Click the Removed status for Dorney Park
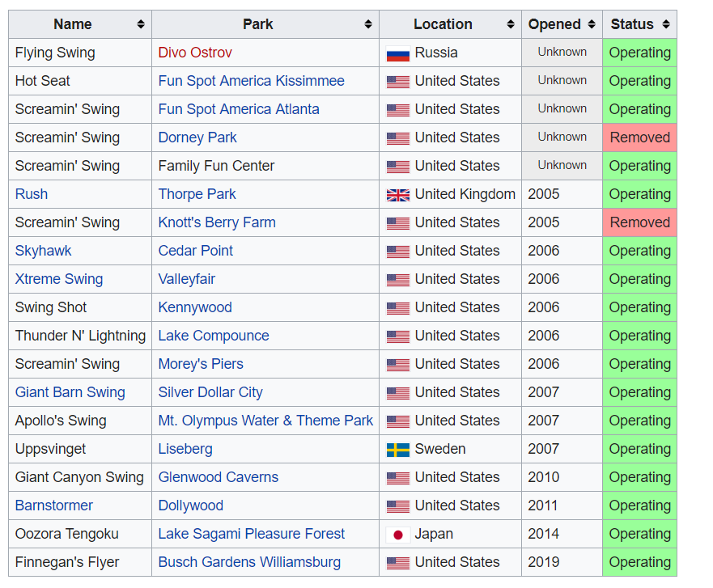The image size is (713, 588). (x=640, y=137)
